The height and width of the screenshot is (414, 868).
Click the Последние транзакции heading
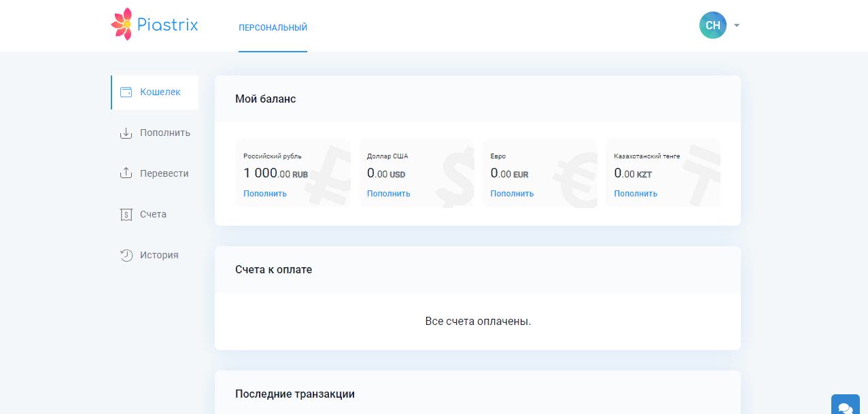click(295, 394)
